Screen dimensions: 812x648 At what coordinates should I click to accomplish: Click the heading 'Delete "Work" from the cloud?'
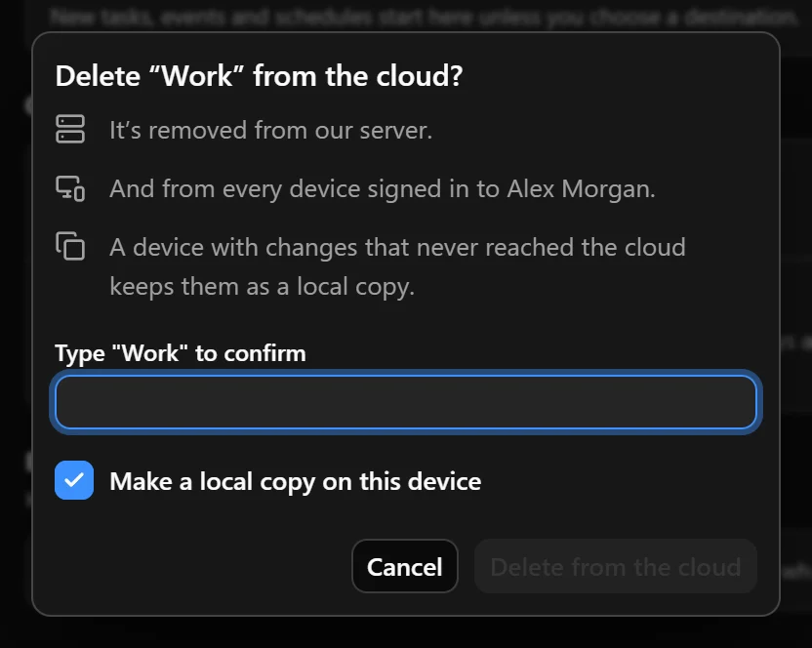[x=259, y=76]
